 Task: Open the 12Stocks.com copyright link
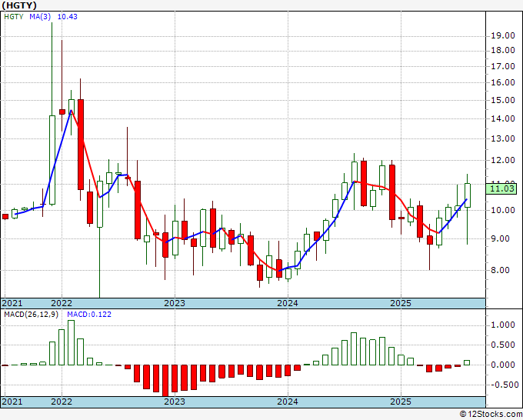click(491, 415)
